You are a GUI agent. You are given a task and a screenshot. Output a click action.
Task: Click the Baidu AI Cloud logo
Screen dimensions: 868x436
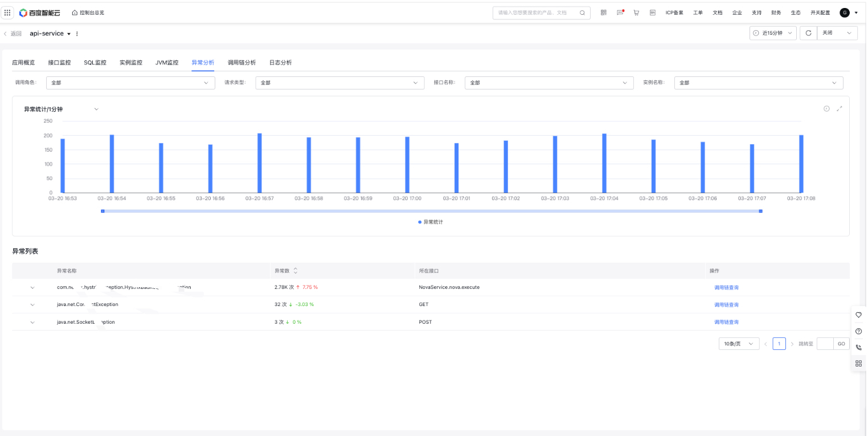click(40, 13)
